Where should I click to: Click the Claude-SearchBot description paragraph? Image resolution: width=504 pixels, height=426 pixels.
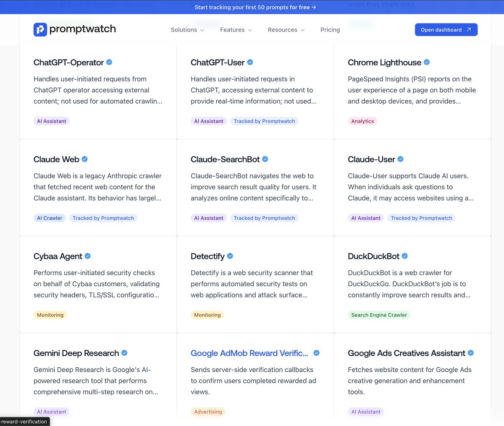point(254,187)
